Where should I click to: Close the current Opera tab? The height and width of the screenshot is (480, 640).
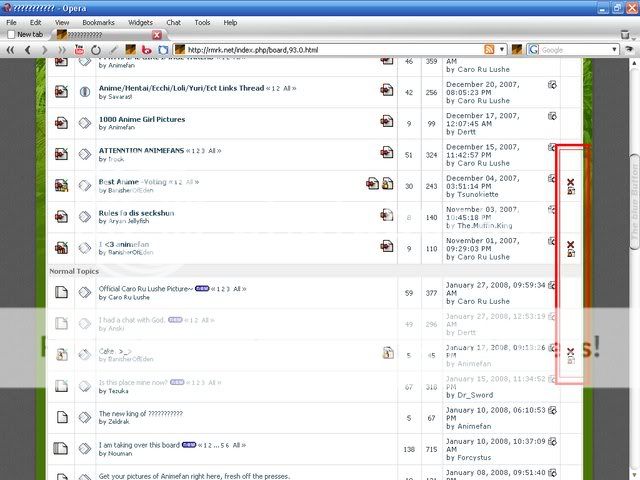(x=157, y=34)
